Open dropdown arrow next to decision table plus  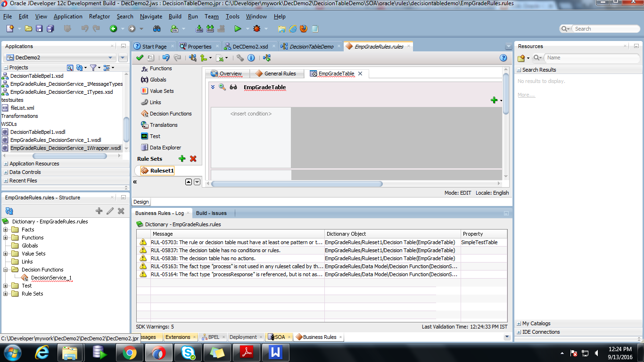(x=500, y=100)
